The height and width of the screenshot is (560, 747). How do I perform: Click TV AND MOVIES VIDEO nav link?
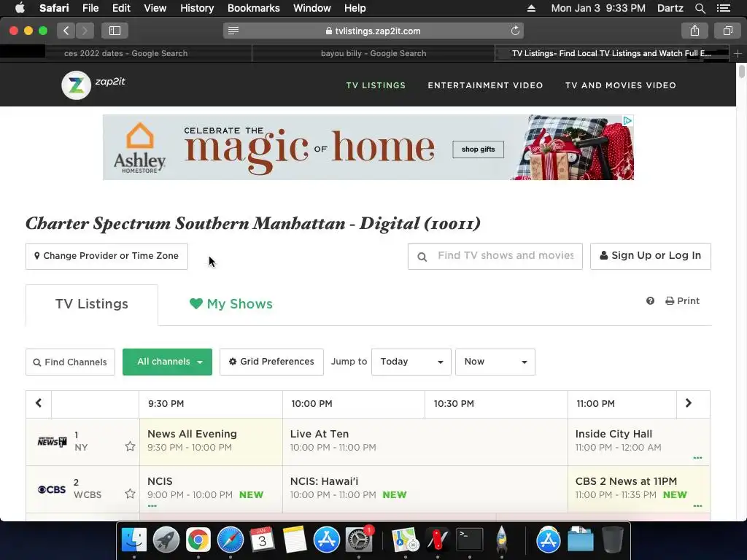[x=620, y=85]
